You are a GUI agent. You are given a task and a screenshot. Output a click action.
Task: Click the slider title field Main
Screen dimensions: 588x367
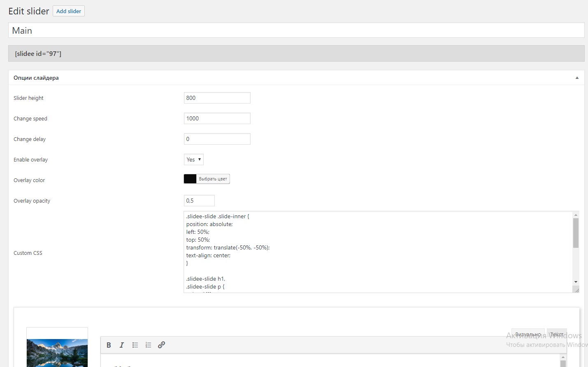pos(296,30)
